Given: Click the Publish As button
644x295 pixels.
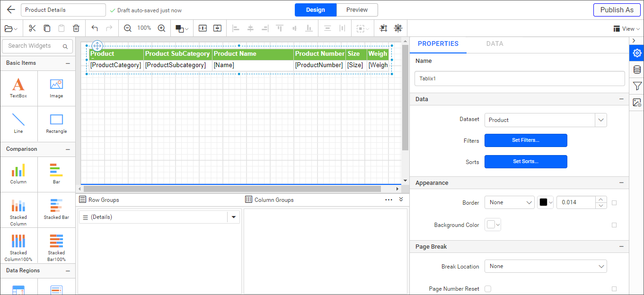Looking at the screenshot, I should (x=617, y=10).
